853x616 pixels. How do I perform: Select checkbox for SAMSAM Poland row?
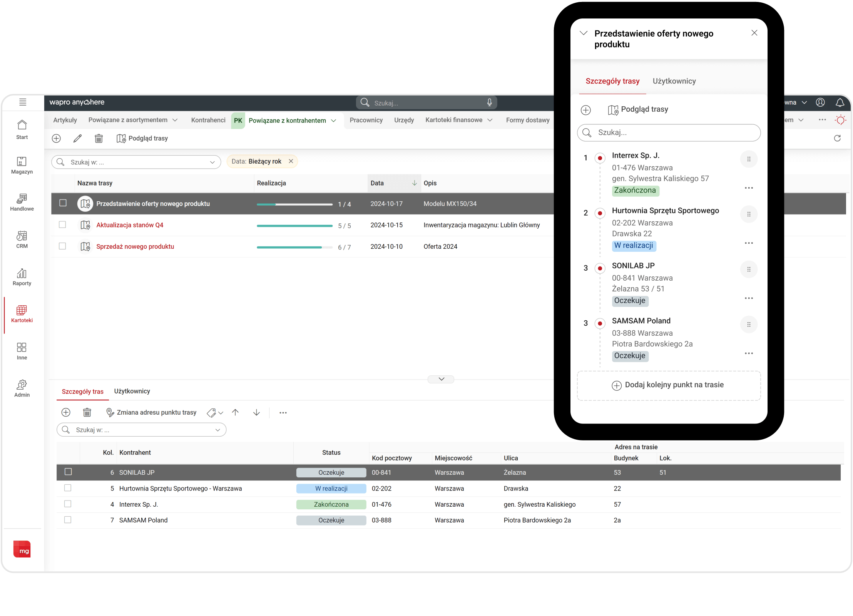pyautogui.click(x=68, y=520)
